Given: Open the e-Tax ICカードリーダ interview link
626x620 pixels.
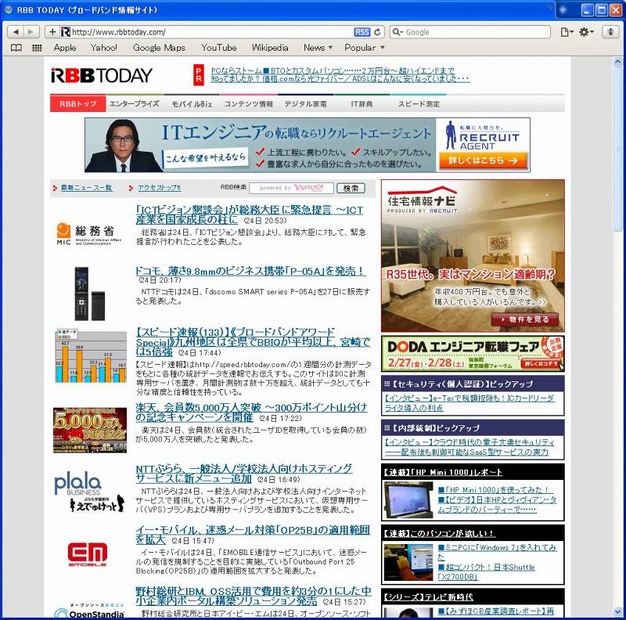Looking at the screenshot, I should tap(470, 403).
